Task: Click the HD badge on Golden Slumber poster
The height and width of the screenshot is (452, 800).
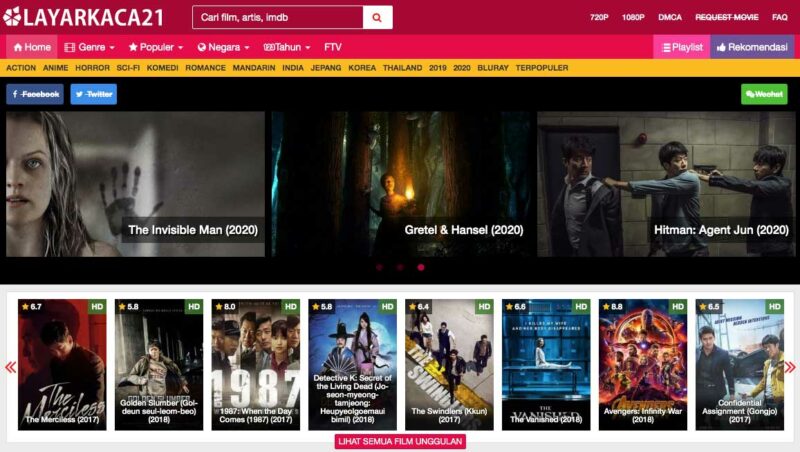Action: coord(194,307)
